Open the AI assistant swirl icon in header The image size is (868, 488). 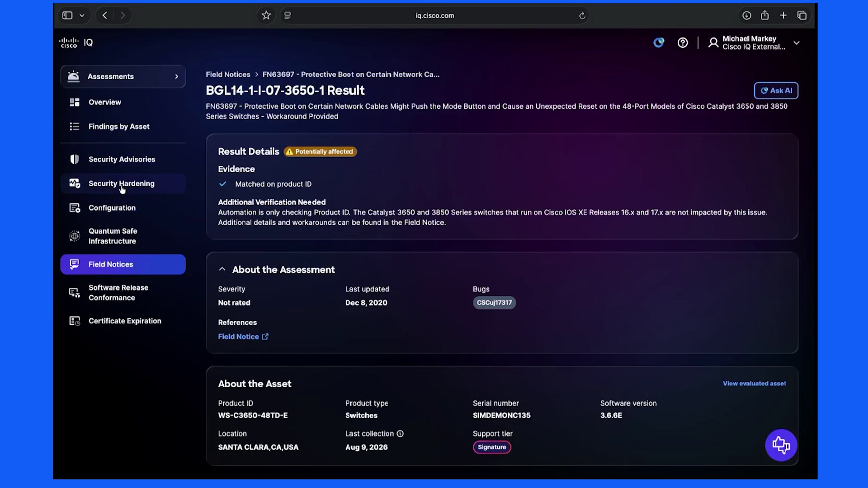tap(659, 42)
